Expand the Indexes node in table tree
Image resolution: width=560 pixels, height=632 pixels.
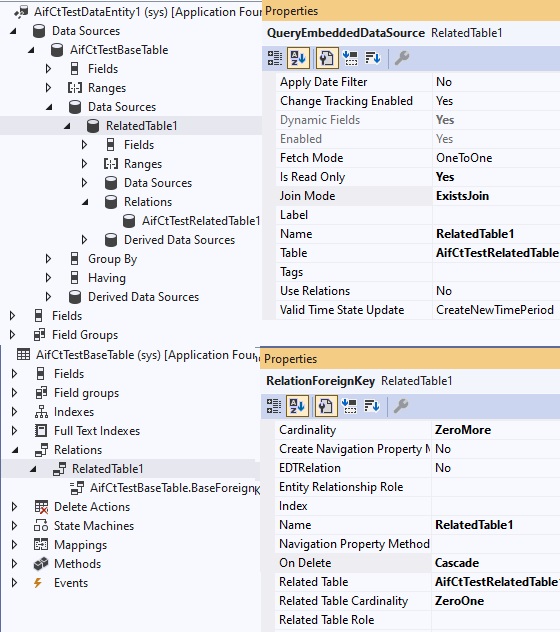[15, 412]
